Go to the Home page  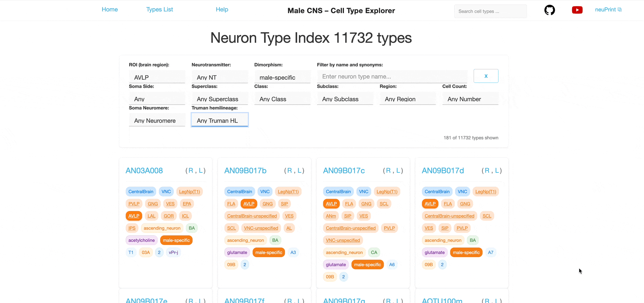110,10
